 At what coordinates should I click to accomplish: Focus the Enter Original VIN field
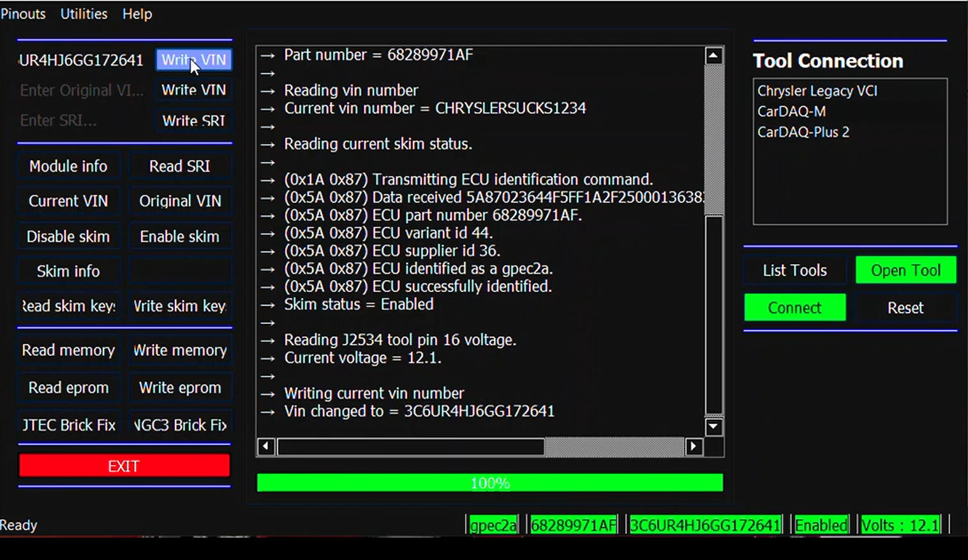point(83,91)
